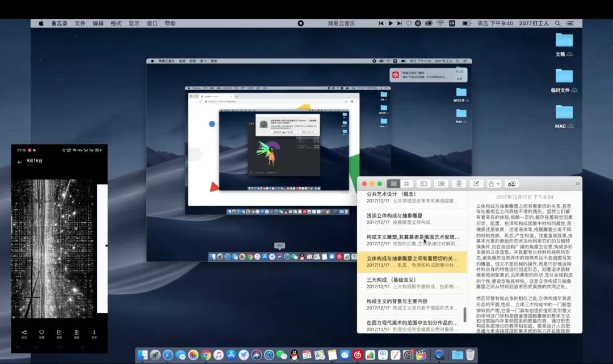Open the 格式 menu
Screen dimensions: 613x364
[116, 23]
